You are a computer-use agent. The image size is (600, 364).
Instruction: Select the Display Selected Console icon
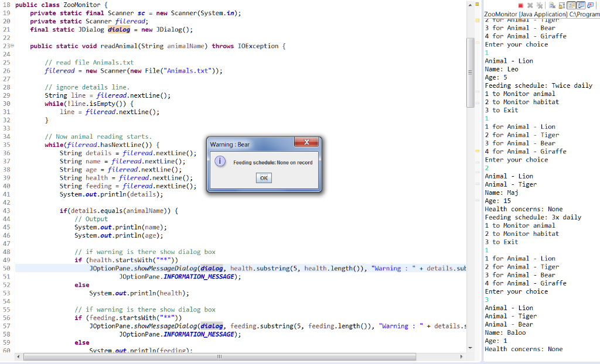point(591,5)
